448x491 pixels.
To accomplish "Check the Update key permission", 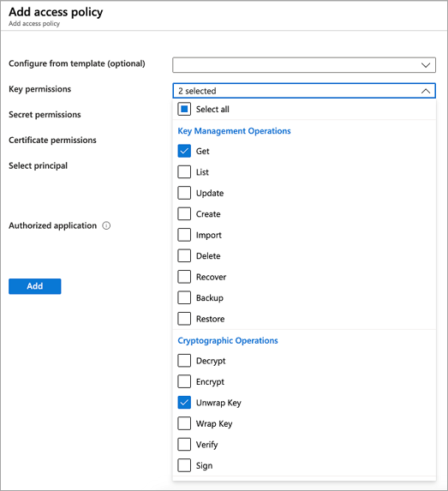I will point(184,193).
